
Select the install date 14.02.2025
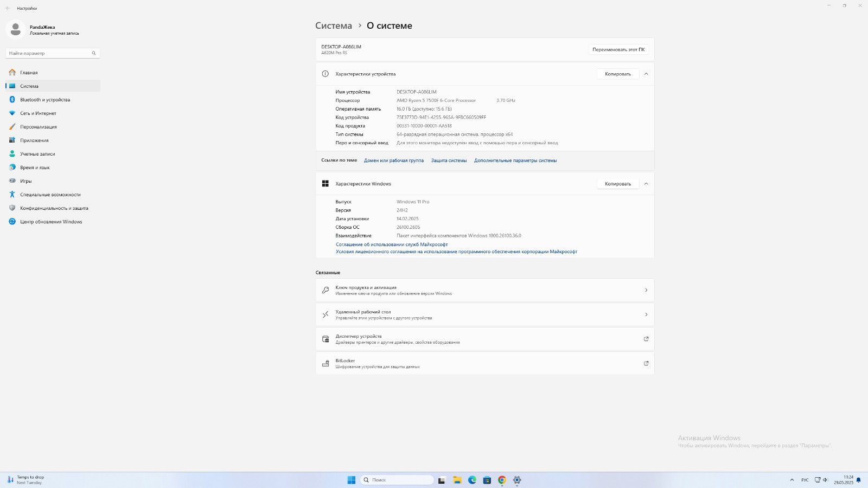pos(407,219)
